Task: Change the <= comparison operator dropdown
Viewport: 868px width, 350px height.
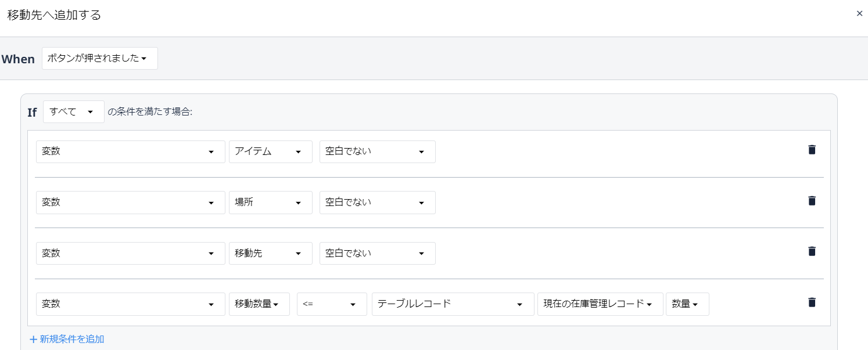Action: tap(332, 304)
